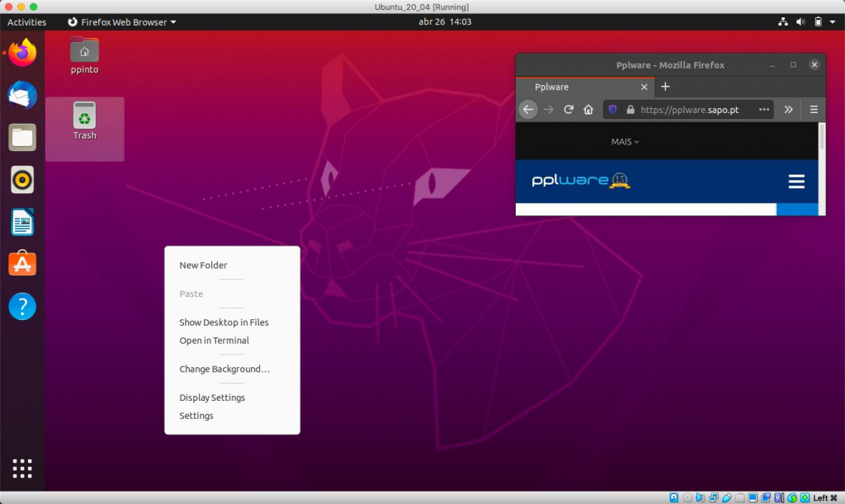Select the Pplware browser tab
This screenshot has height=504, width=845.
pos(551,87)
